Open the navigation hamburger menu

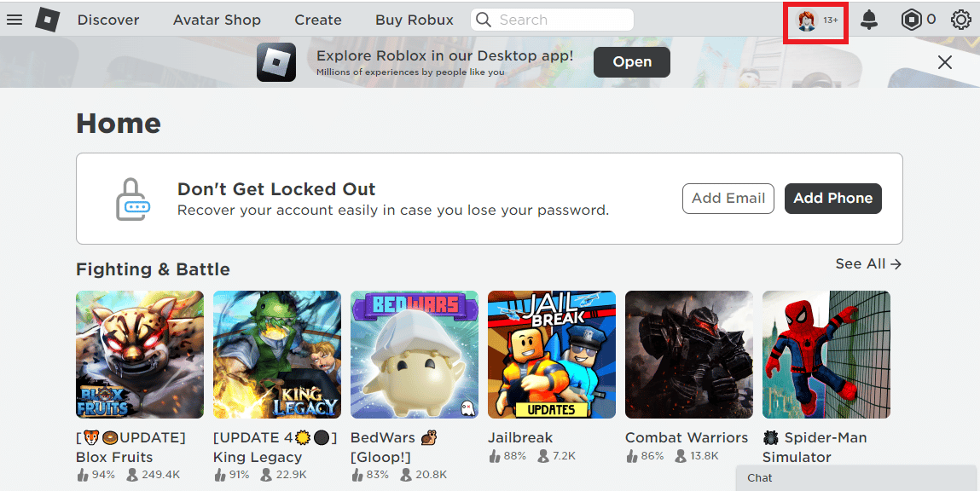coord(14,20)
